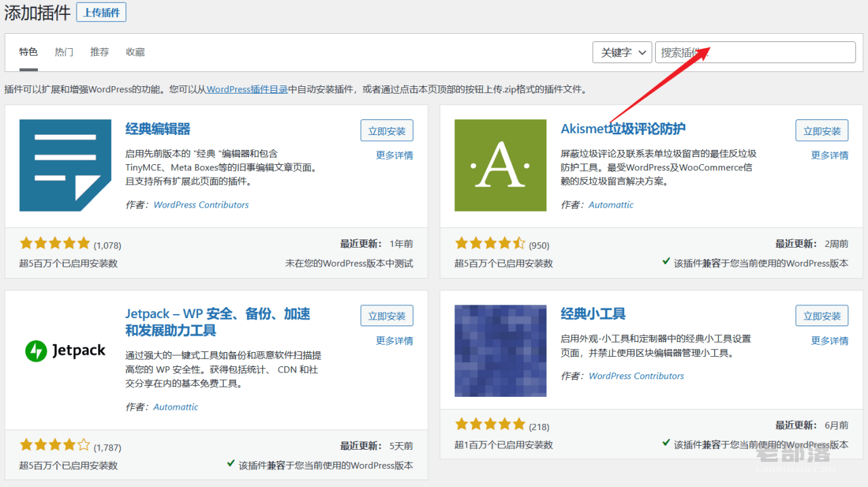This screenshot has width=868, height=487.
Task: Click the 上传插件 button
Action: 101,12
